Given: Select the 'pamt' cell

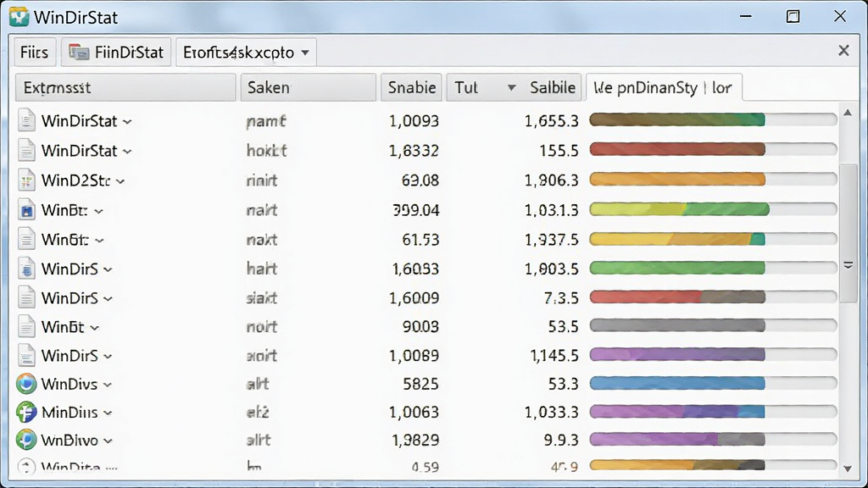Looking at the screenshot, I should [x=265, y=121].
